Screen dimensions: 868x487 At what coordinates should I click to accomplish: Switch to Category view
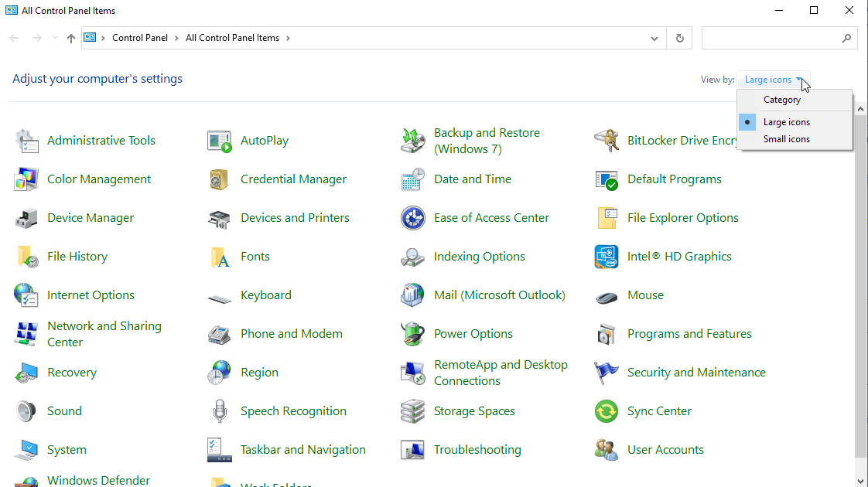781,99
